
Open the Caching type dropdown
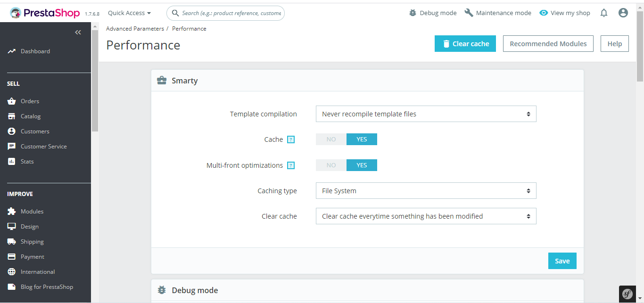point(426,191)
